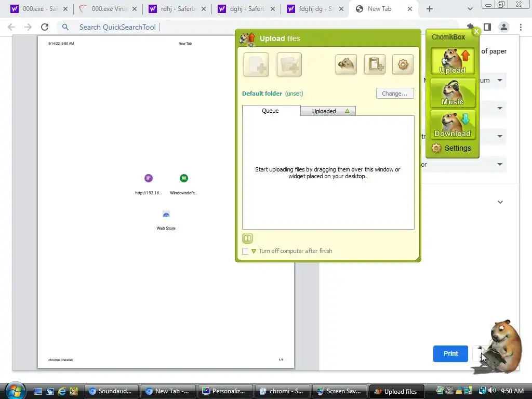Open the Chrome three-dot menu
The height and width of the screenshot is (399, 532).
521,27
